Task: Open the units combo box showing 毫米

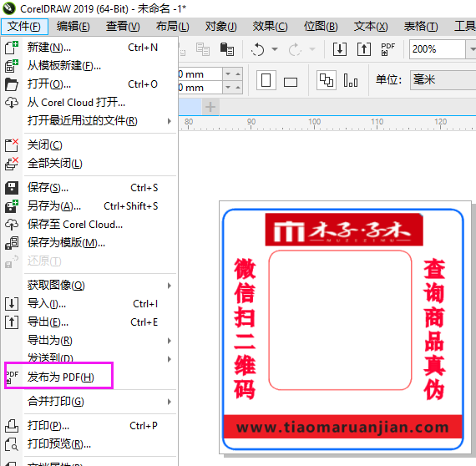Action: [443, 80]
